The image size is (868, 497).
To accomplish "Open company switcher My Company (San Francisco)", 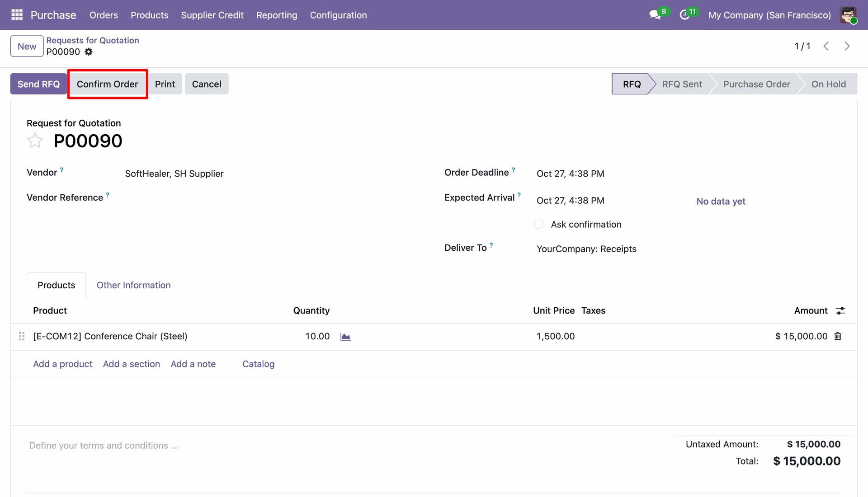I will (x=769, y=15).
